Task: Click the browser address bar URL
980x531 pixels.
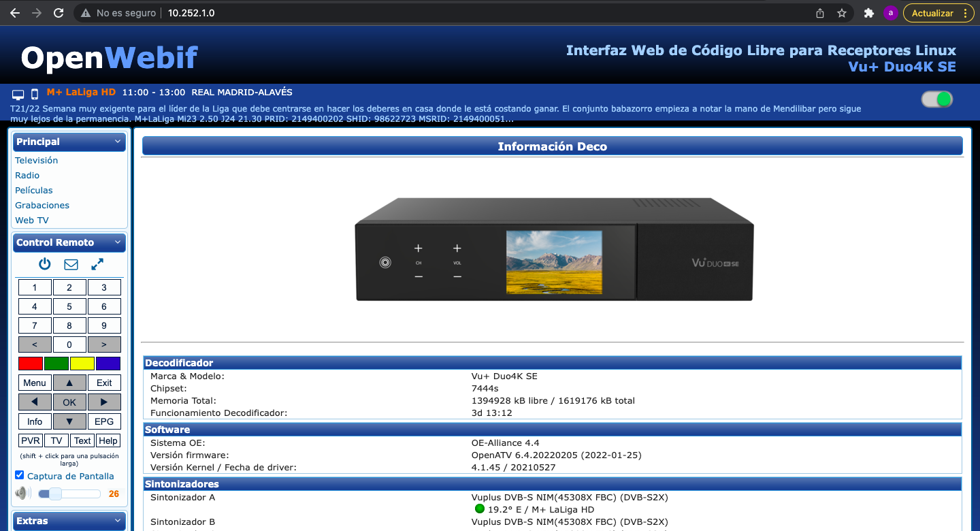Action: tap(191, 13)
